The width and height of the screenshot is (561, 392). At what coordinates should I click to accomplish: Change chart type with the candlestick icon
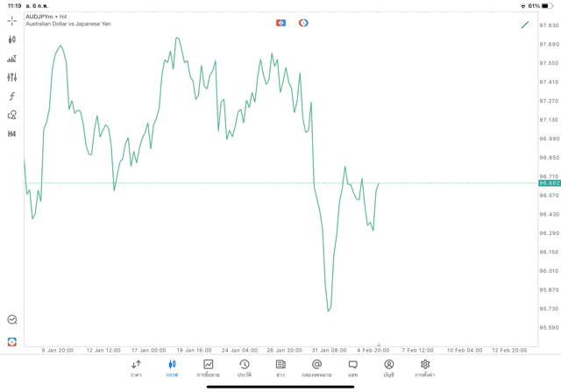click(12, 39)
